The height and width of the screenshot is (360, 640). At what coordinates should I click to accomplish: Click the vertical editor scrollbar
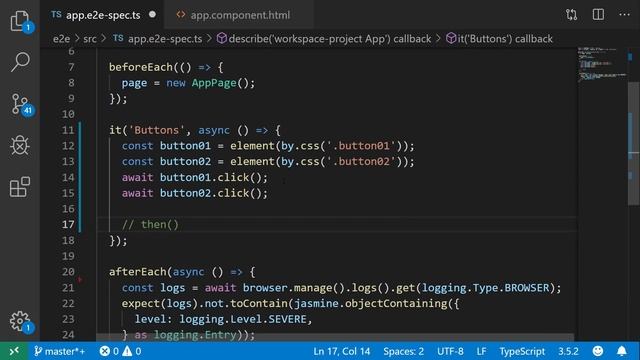point(634,143)
